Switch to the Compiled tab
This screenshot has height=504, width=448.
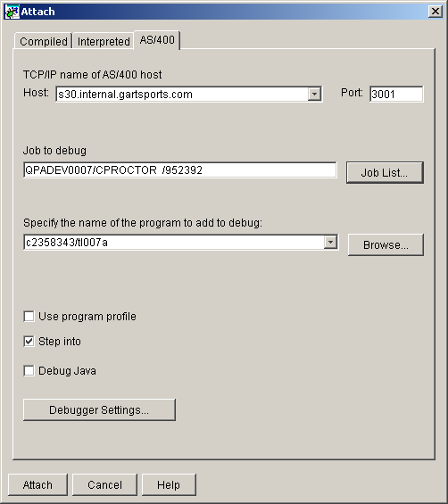43,41
